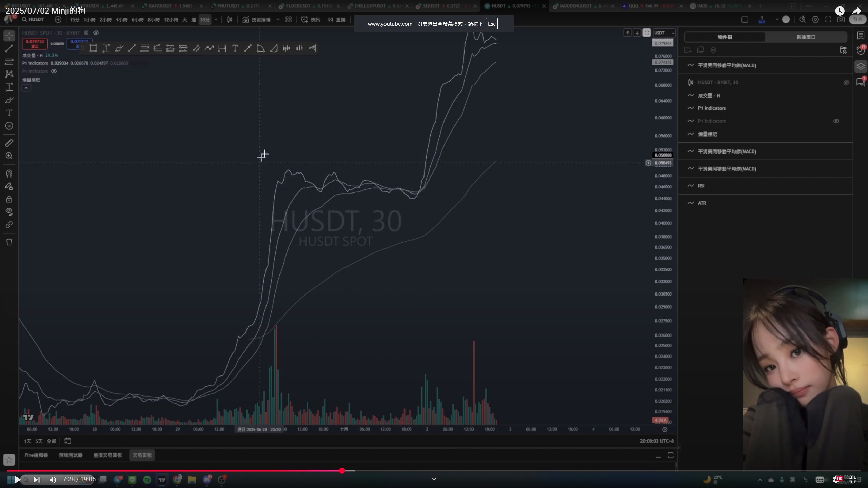Click the trash delete drawings icon
Screen dimensions: 868x488
click(9, 242)
